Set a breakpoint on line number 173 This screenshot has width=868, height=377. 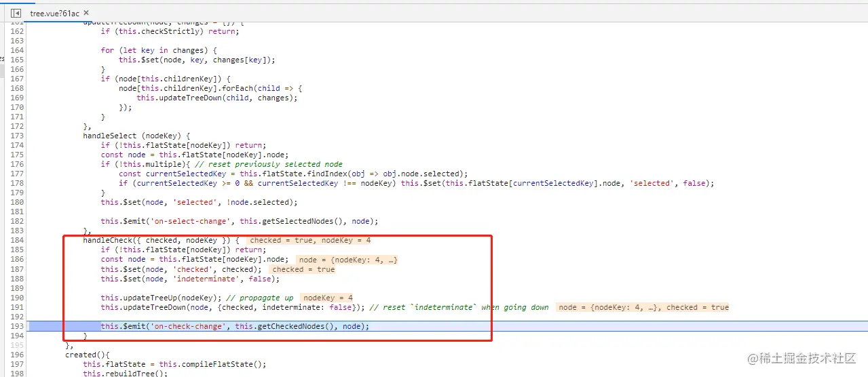17,136
